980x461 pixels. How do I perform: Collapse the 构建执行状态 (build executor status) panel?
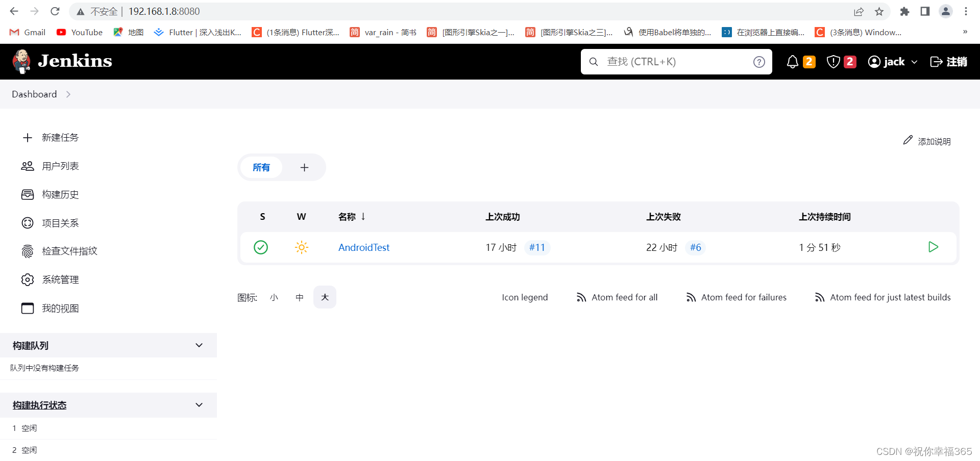click(x=199, y=404)
